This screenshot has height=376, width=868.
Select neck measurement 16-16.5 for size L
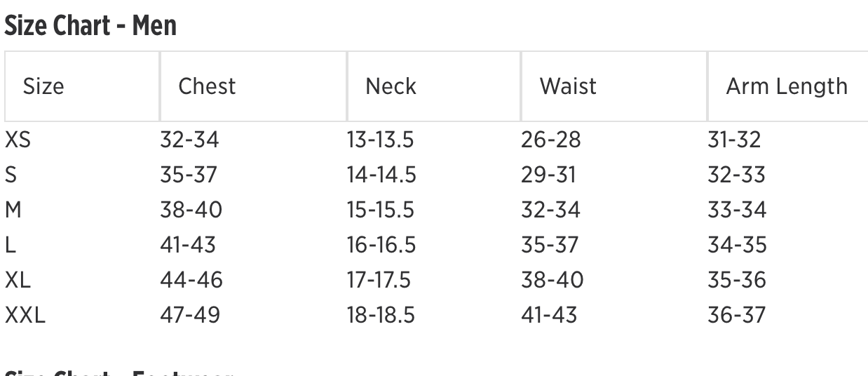(x=381, y=245)
